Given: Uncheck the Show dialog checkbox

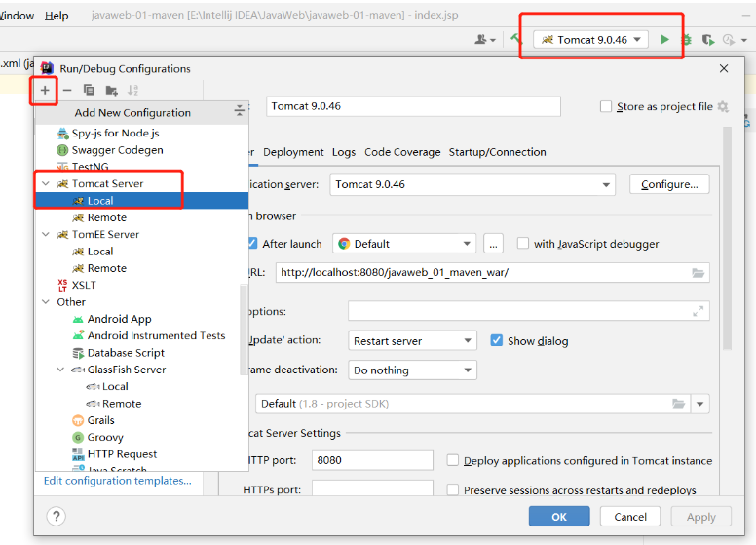Looking at the screenshot, I should [497, 341].
